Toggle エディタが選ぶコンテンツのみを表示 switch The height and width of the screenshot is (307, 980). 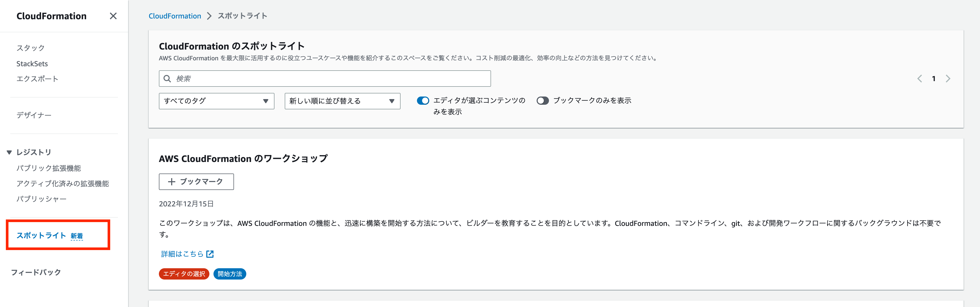(423, 101)
